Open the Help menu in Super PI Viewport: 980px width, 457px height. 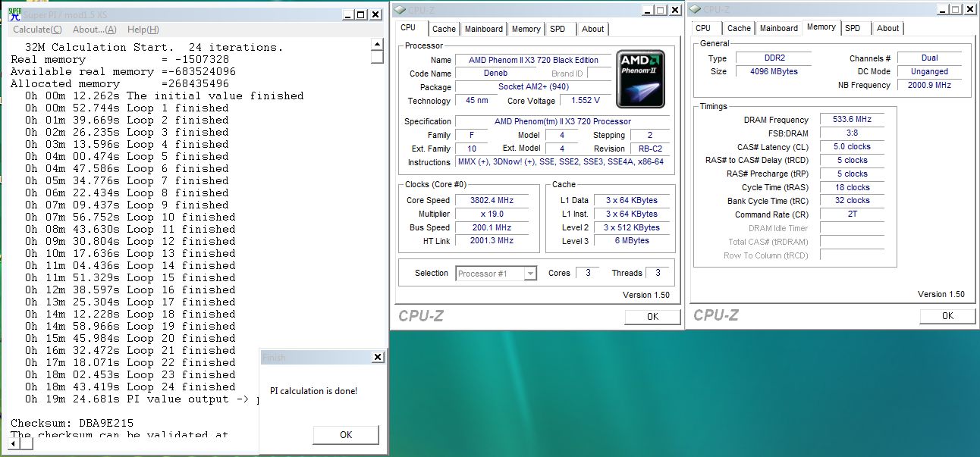(143, 30)
